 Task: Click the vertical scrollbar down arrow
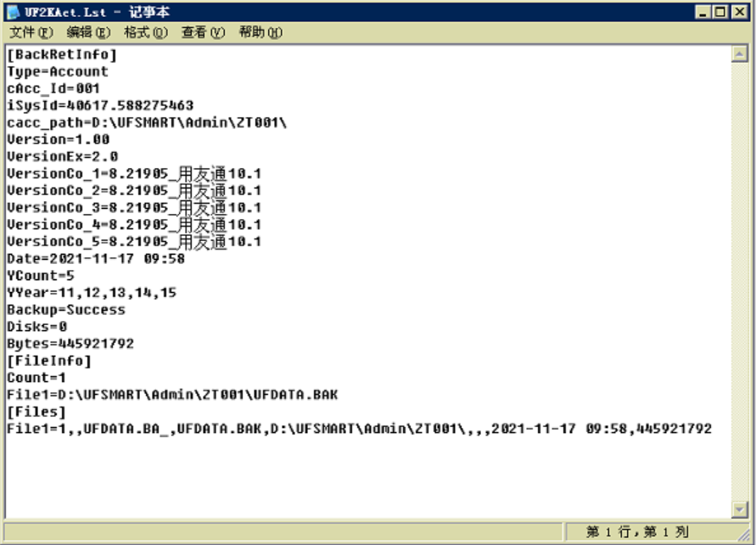(740, 508)
